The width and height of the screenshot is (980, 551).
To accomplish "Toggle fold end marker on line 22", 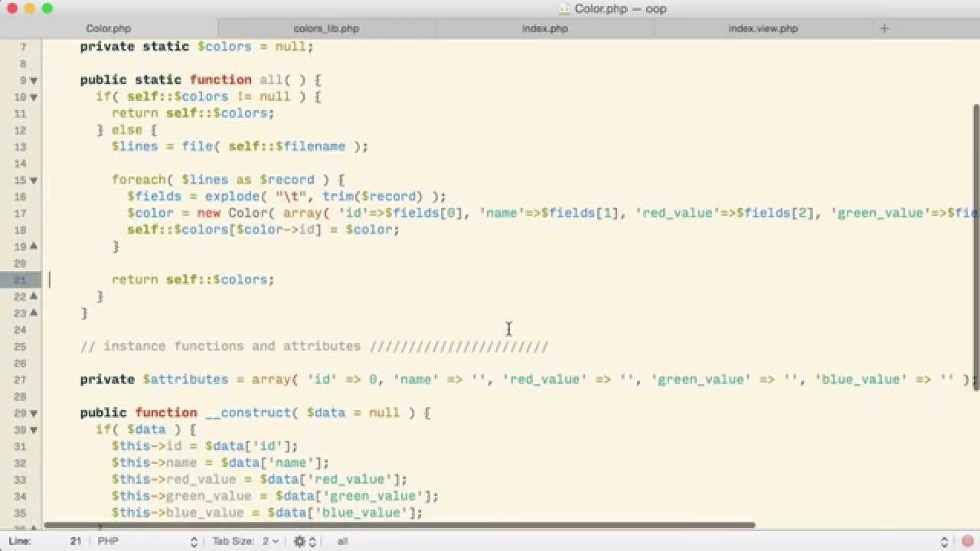I will [34, 296].
